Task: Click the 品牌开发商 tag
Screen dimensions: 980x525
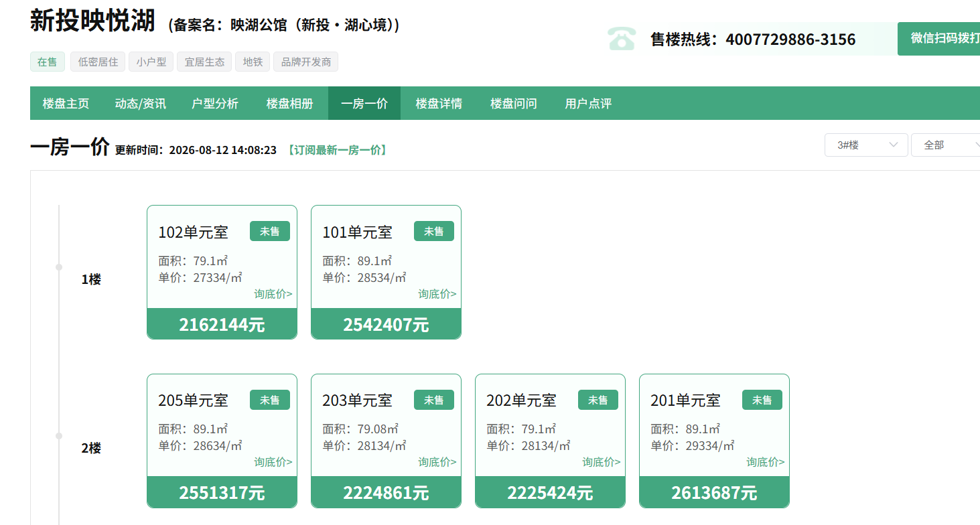Action: click(x=306, y=62)
